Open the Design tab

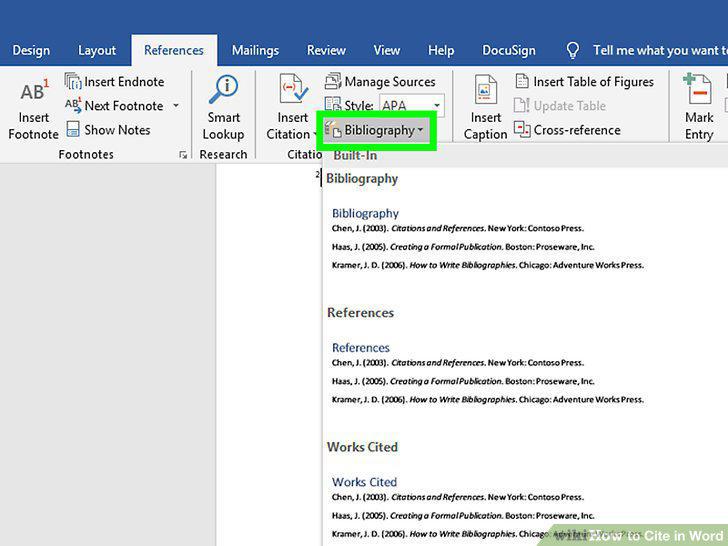pos(31,50)
